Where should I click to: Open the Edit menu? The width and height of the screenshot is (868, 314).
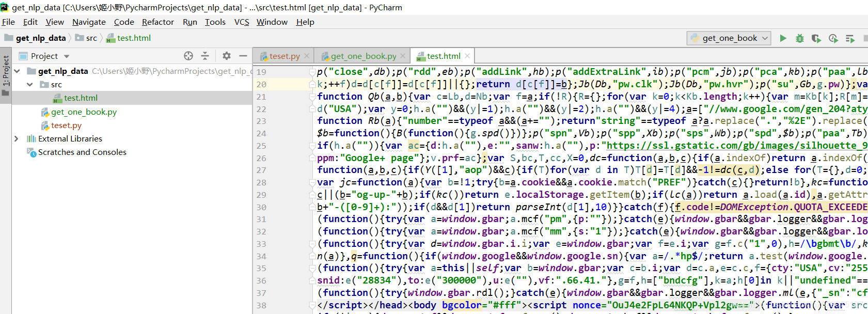30,22
